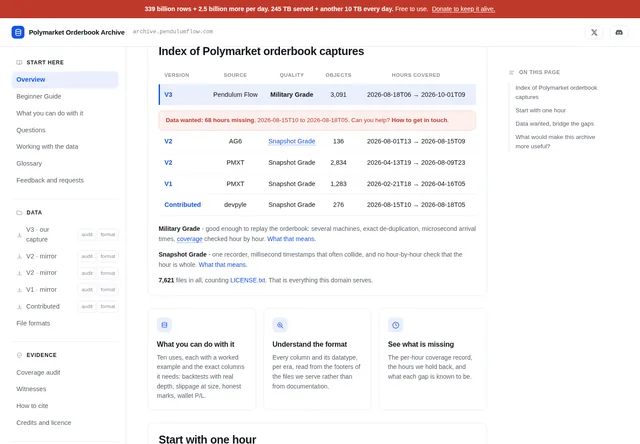Click the archive.pendulumflow.com domain text
This screenshot has height=444, width=640.
click(x=173, y=31)
